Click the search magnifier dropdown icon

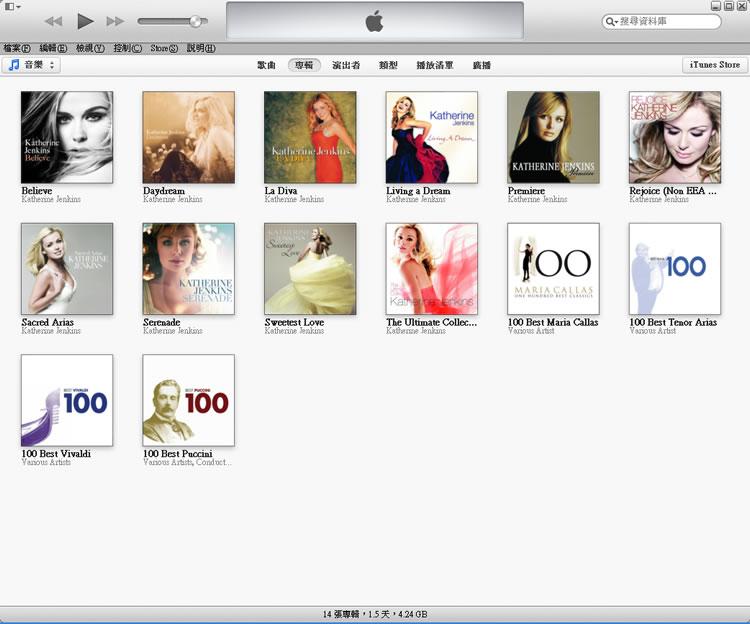(611, 22)
